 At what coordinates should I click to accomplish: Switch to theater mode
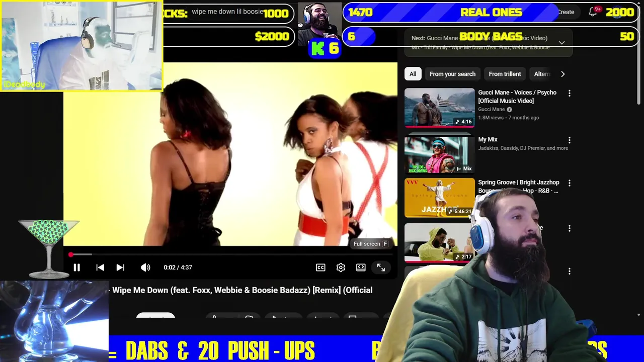point(361,267)
